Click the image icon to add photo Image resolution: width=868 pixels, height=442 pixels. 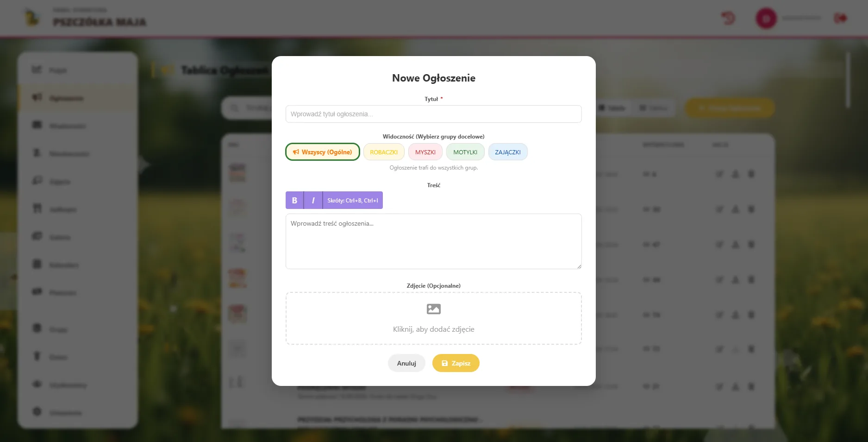coord(434,309)
